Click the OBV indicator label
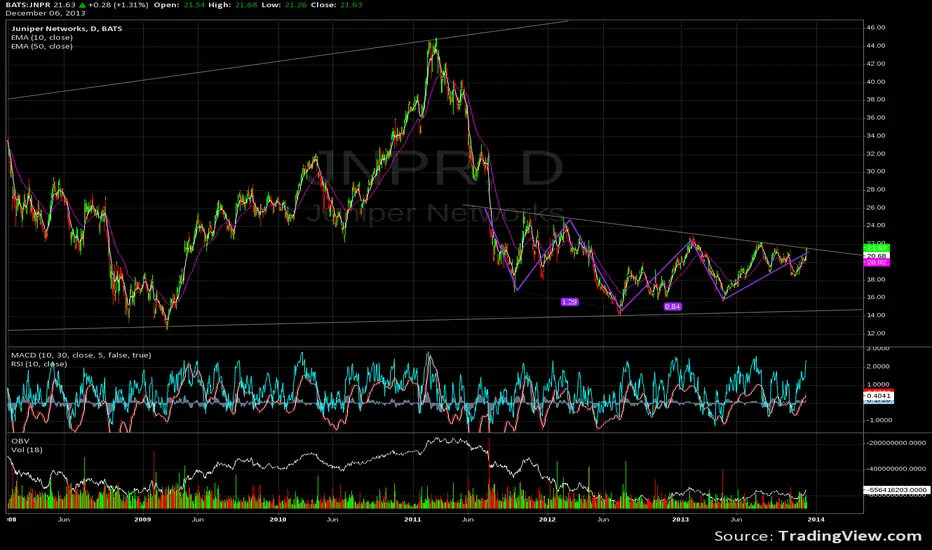The image size is (932, 550). click(x=20, y=441)
